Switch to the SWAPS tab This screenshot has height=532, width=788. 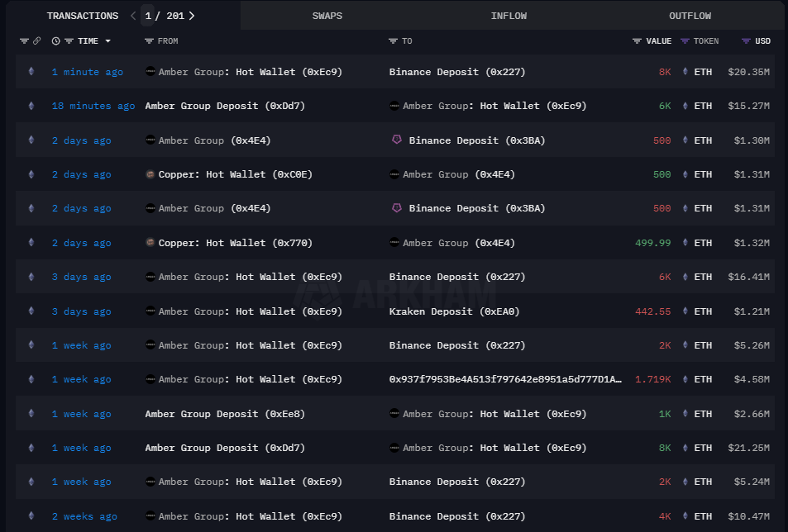point(327,16)
